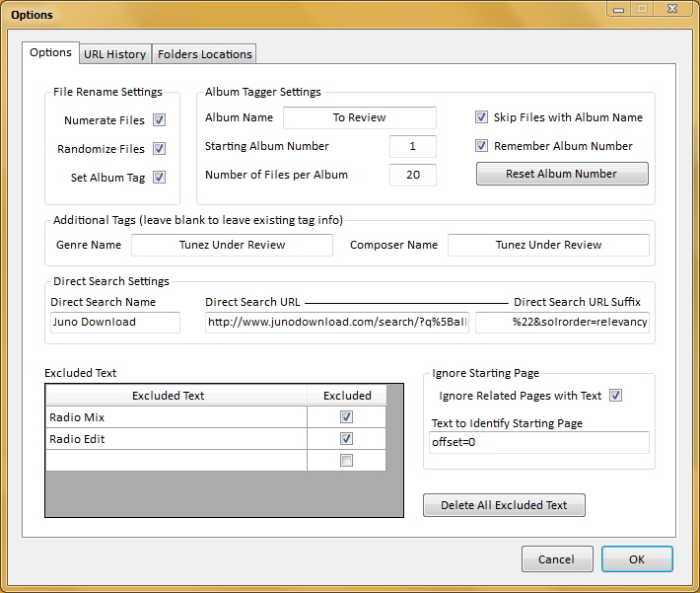Toggle Skip Files with Album Name
700x593 pixels.
pos(482,117)
